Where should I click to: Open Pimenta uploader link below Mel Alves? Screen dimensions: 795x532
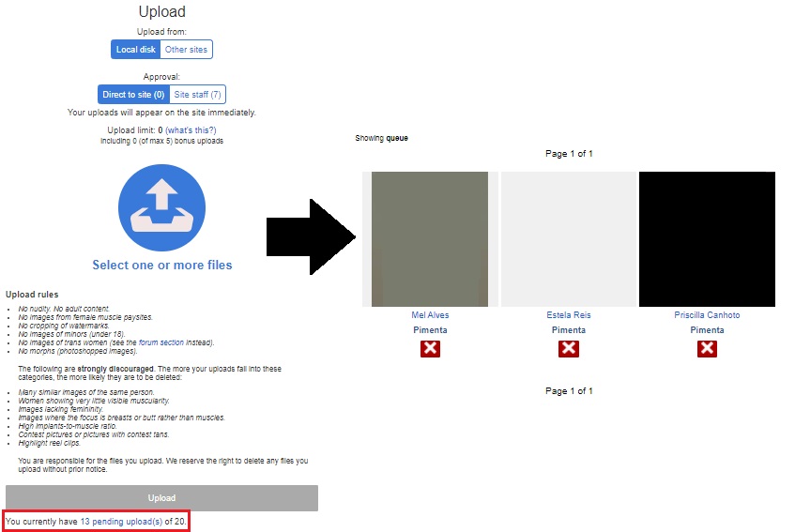(430, 330)
